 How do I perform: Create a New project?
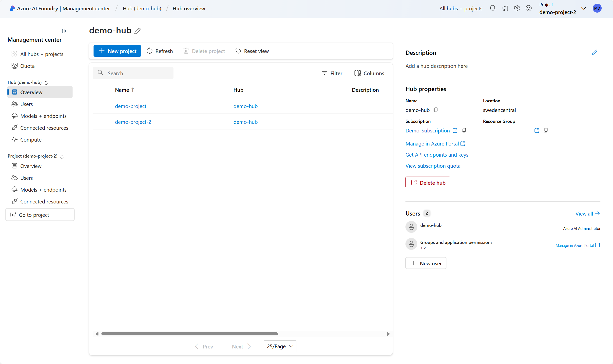[x=117, y=51]
